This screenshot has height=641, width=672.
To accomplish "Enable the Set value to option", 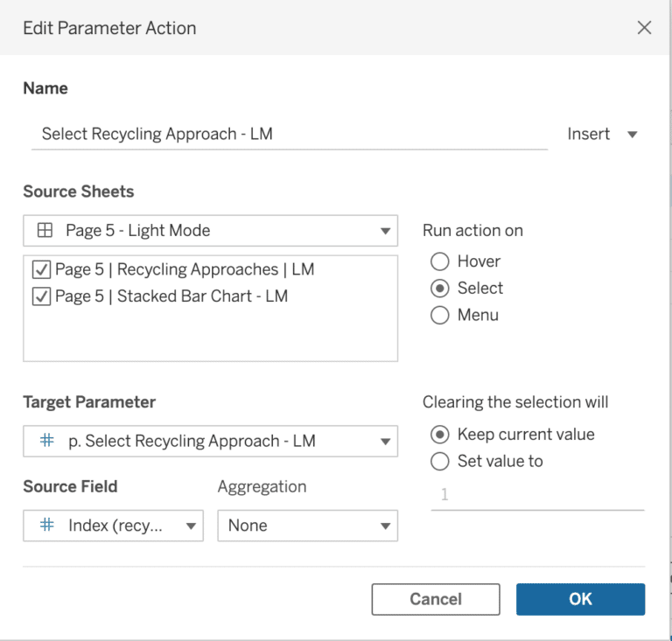I will [x=440, y=461].
